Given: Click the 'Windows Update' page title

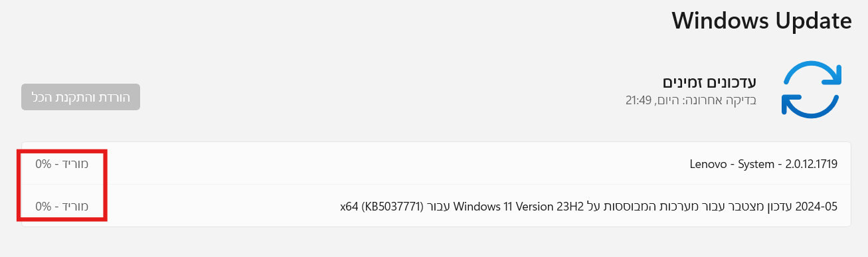Looking at the screenshot, I should (762, 21).
